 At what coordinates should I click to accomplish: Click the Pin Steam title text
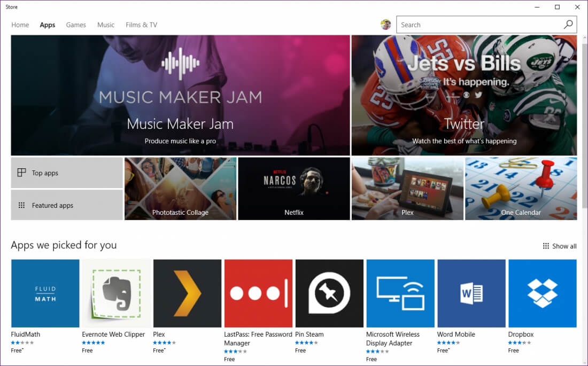point(310,334)
